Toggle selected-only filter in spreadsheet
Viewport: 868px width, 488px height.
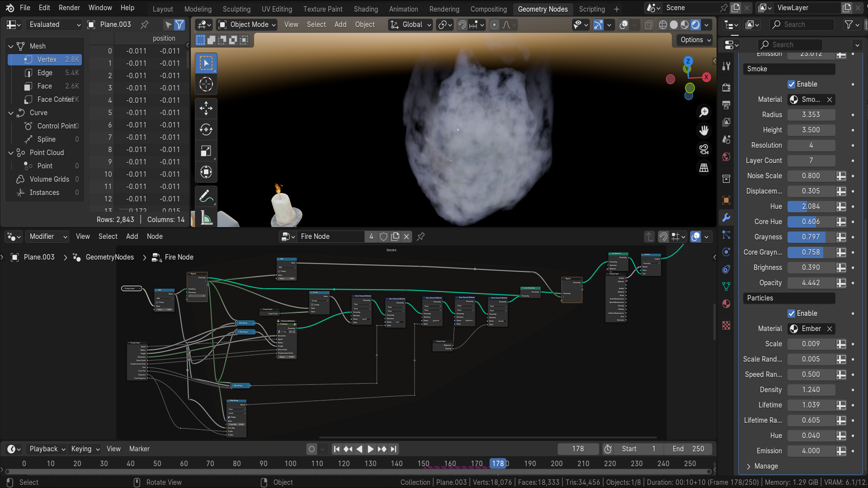(168, 24)
